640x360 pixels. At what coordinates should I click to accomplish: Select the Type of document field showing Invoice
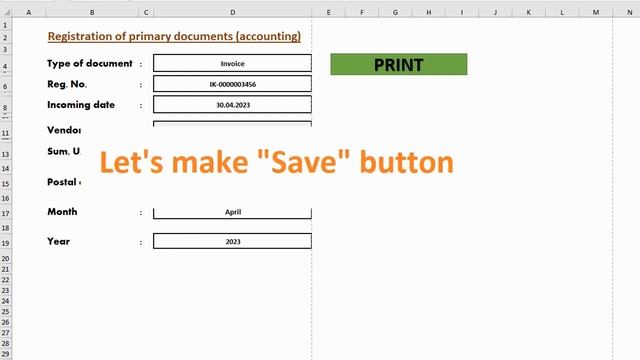[232, 63]
